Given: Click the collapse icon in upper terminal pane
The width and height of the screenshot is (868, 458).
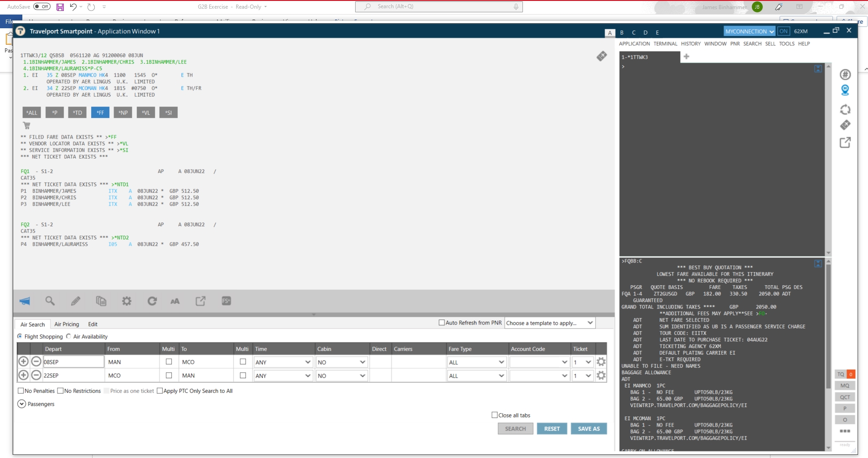Looking at the screenshot, I should click(x=818, y=69).
